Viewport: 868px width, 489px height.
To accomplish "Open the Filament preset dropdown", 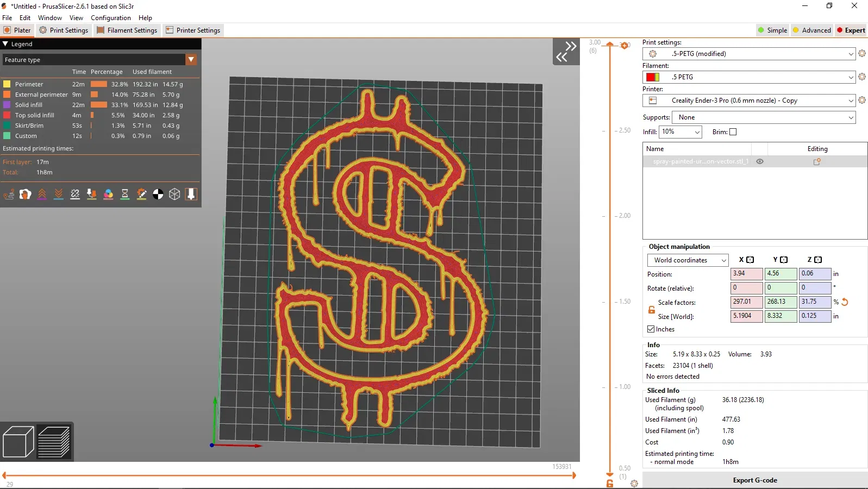I will coord(749,77).
